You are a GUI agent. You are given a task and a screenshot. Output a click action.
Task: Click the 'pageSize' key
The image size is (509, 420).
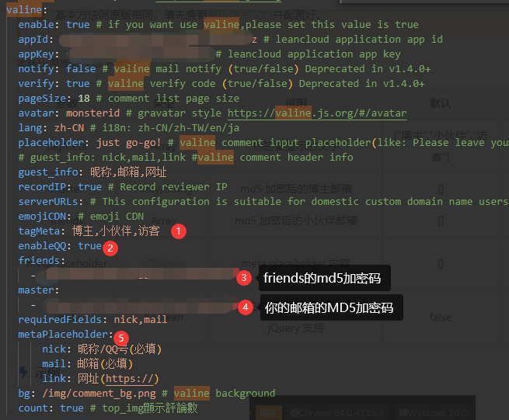(x=42, y=99)
